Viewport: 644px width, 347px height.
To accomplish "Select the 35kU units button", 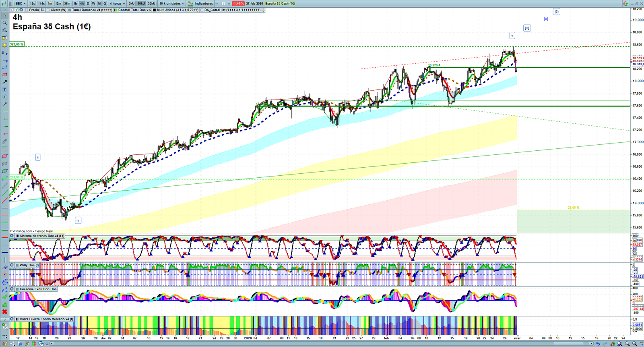I will (x=151, y=4).
